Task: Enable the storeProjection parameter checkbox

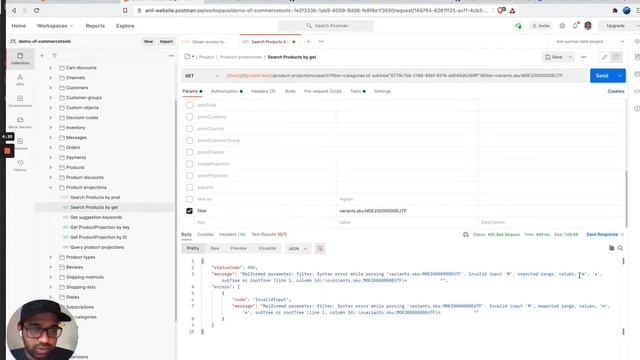Action: pyautogui.click(x=189, y=176)
